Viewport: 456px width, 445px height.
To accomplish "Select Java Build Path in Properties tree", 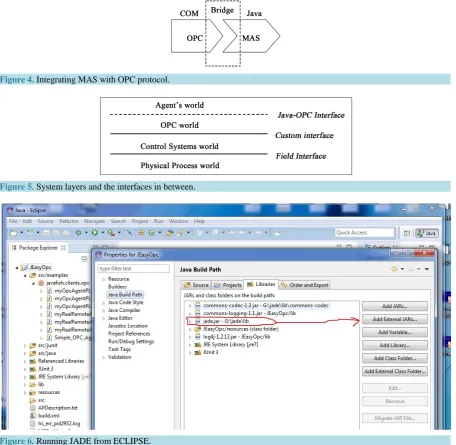I will coord(125,295).
